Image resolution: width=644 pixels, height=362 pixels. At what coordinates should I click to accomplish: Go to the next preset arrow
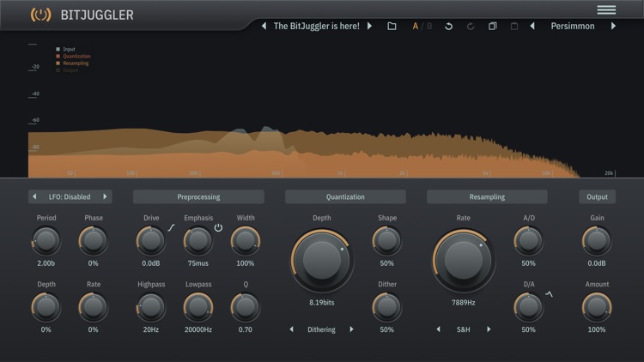coord(369,26)
